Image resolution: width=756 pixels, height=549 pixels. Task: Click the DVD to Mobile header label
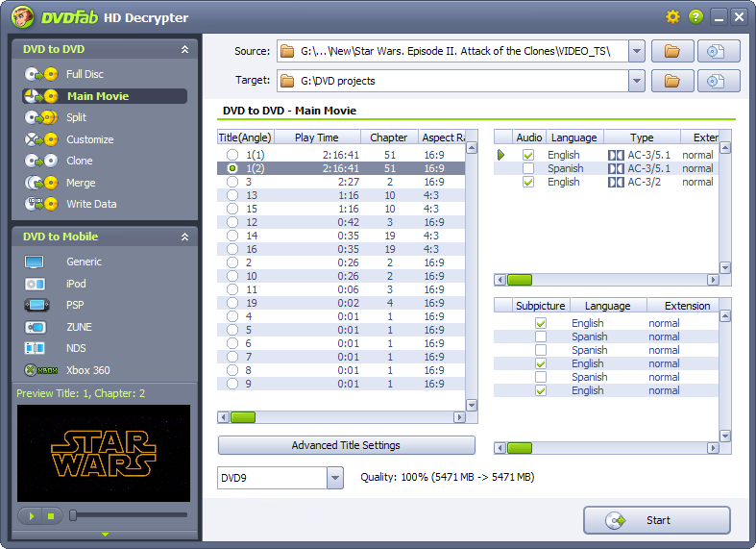(x=61, y=237)
